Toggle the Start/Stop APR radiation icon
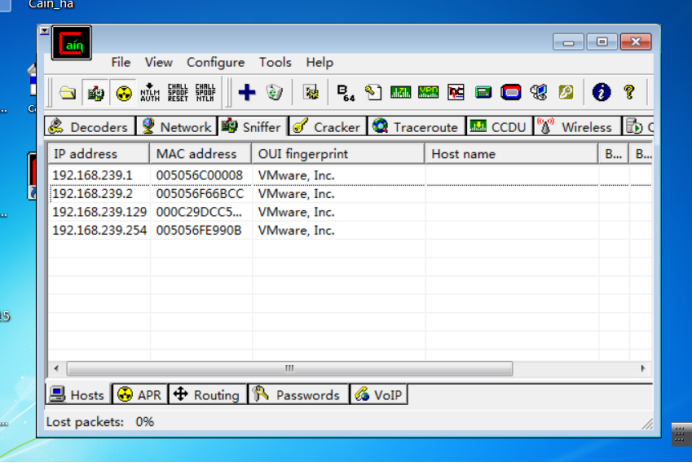692x463 pixels. 124,93
